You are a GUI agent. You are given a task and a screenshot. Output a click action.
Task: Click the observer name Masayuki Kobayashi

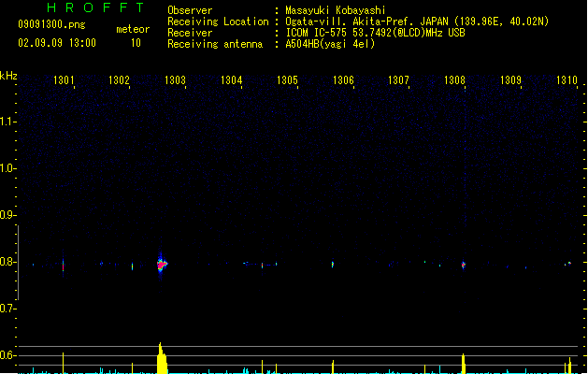[336, 10]
